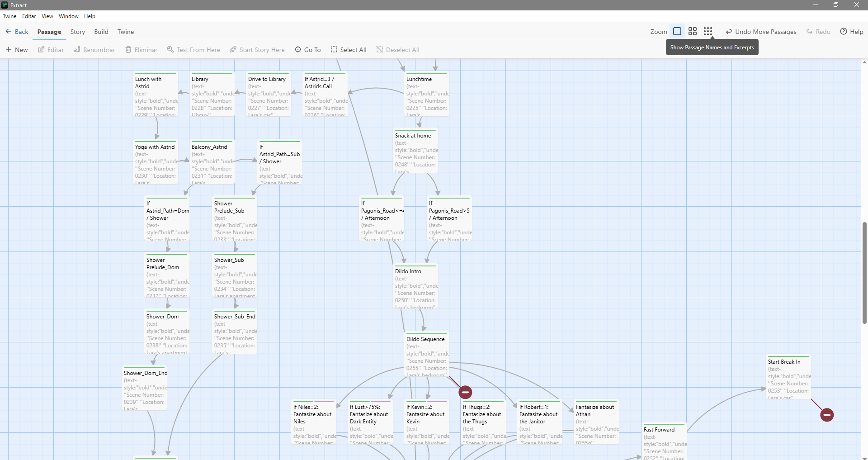Click the Back arrow button

coord(9,32)
